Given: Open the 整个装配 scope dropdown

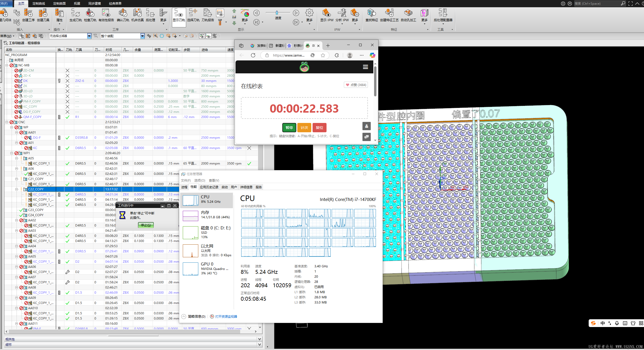Looking at the screenshot, I should point(142,36).
